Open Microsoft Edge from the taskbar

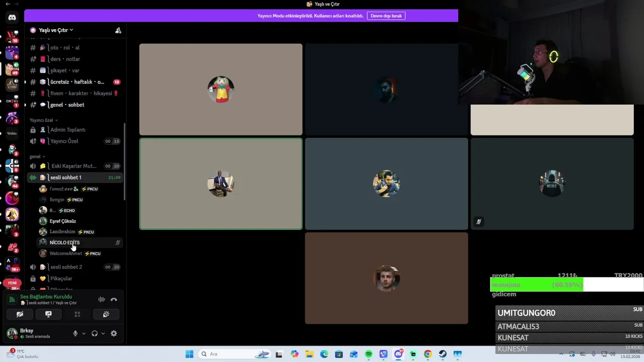point(324,354)
